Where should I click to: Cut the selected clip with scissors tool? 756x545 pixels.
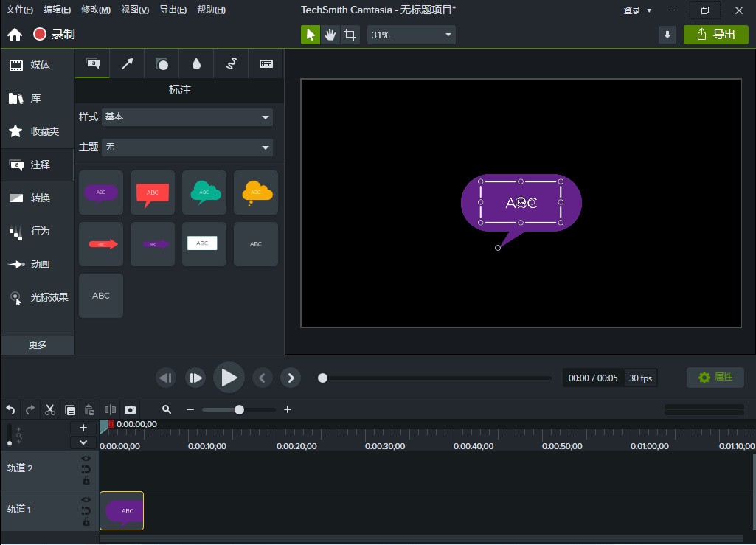[x=49, y=409]
